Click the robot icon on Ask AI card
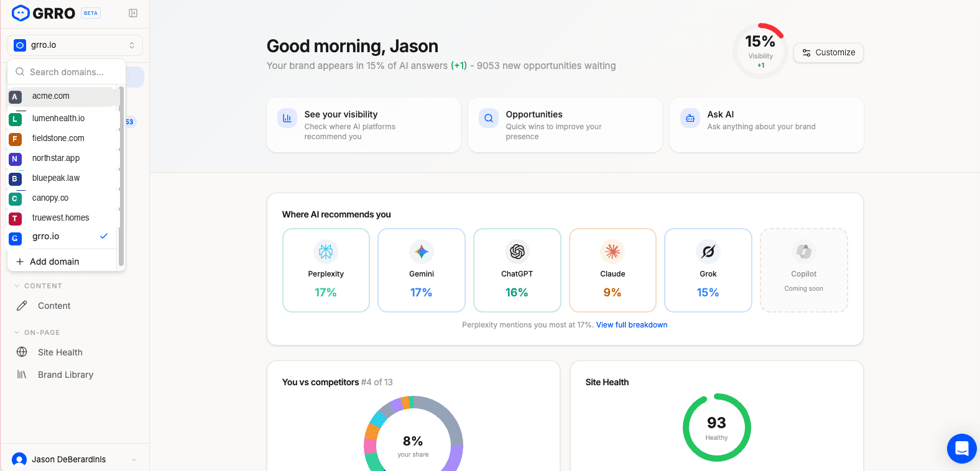Viewport: 980px width, 471px height. pos(690,118)
